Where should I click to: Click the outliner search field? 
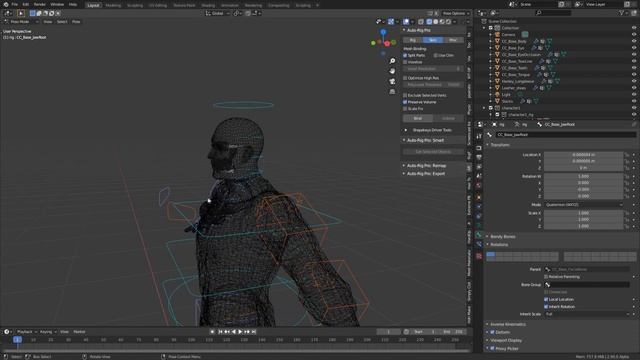pyautogui.click(x=553, y=13)
